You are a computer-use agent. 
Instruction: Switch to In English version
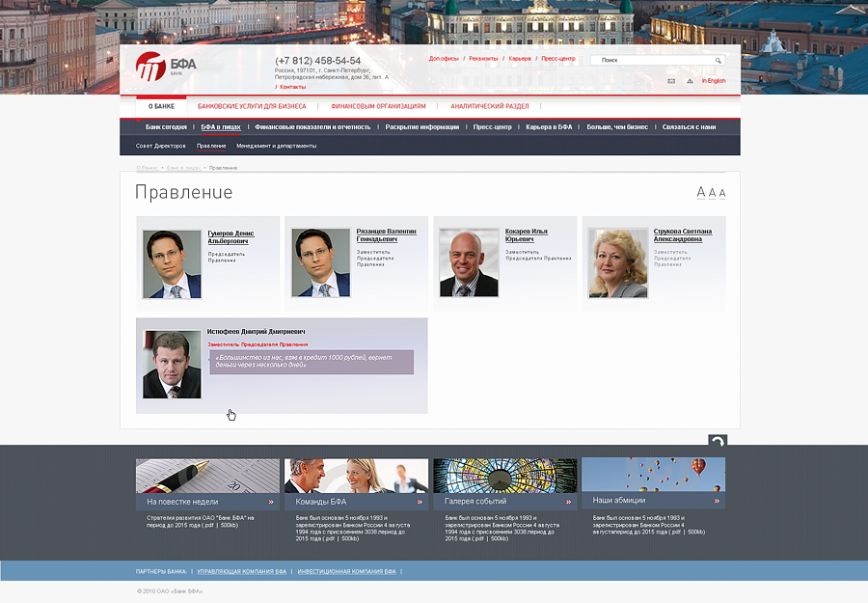(x=714, y=81)
